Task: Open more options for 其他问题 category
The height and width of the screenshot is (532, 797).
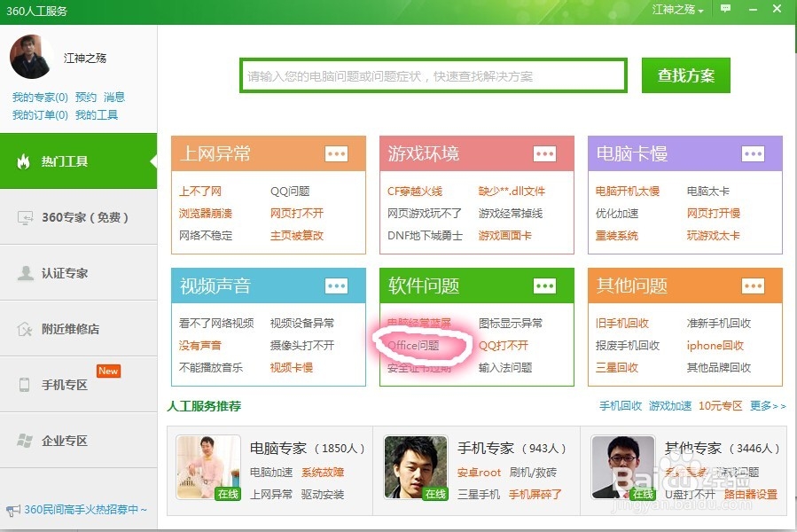Action: click(753, 286)
